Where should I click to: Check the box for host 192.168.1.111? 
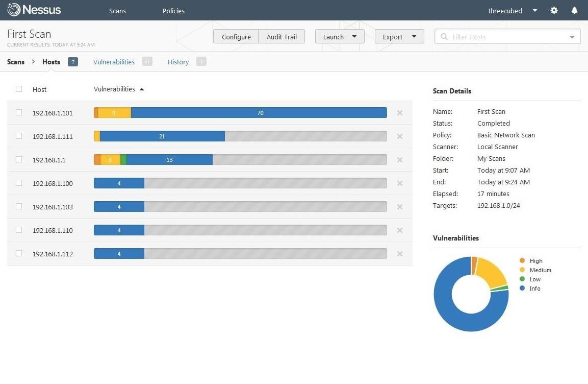point(19,136)
